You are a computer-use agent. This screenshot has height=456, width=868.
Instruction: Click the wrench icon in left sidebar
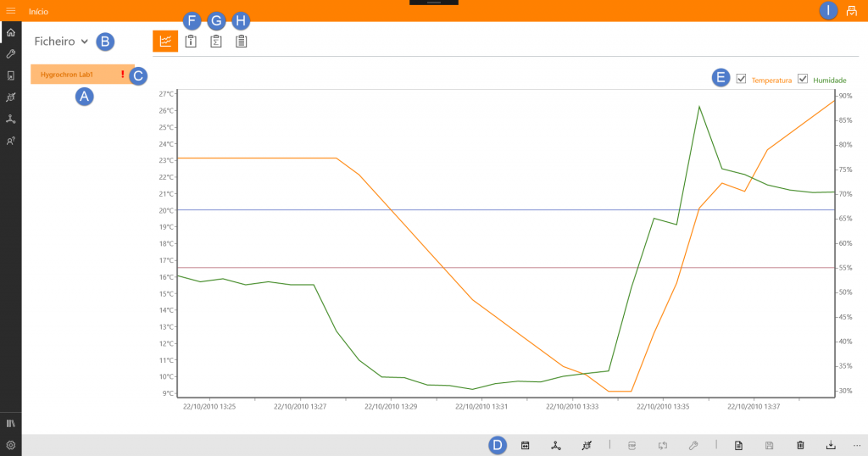[11, 53]
